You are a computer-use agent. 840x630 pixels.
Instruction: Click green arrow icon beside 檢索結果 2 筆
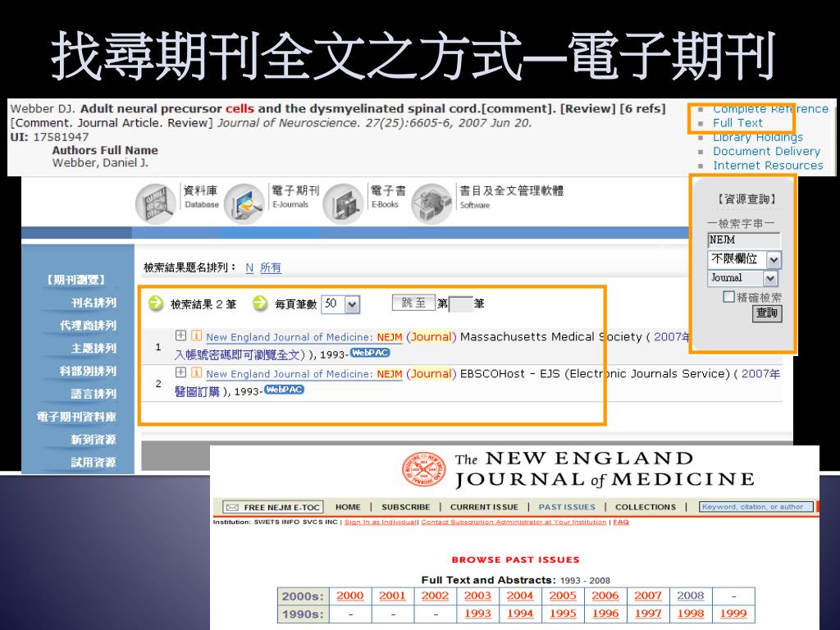click(x=156, y=304)
